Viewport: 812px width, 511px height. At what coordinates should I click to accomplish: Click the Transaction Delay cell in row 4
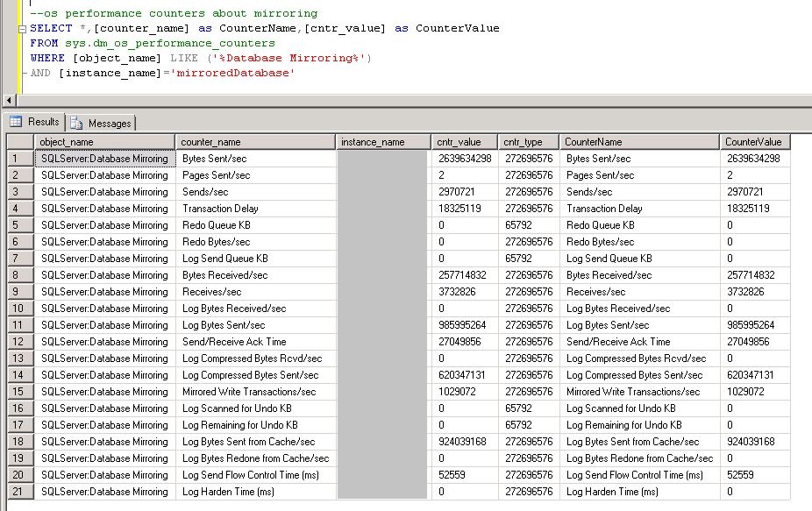click(254, 209)
